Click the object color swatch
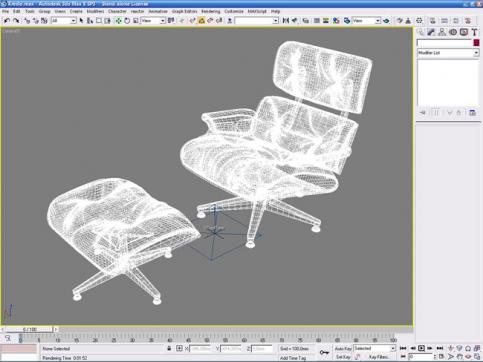 pyautogui.click(x=476, y=43)
